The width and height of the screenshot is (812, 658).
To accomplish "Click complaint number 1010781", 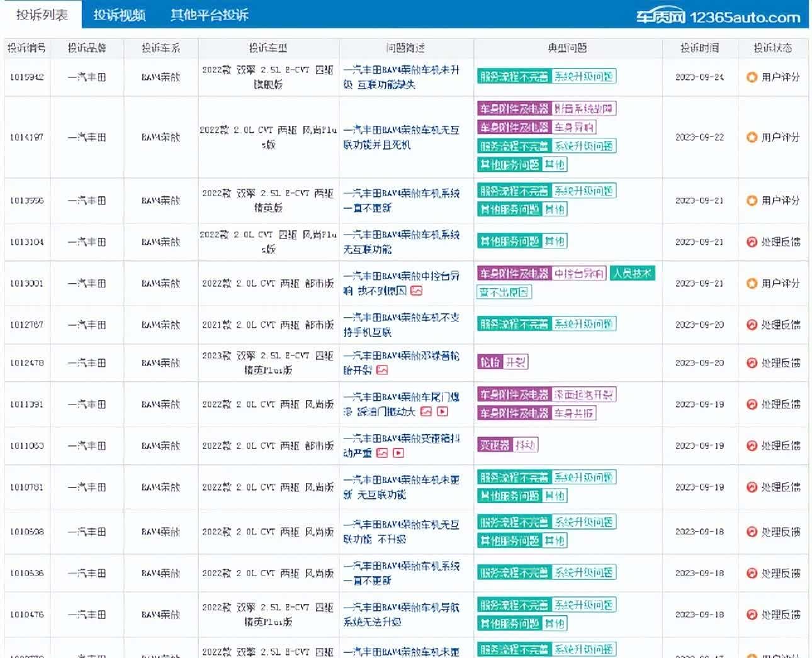I will pos(26,488).
